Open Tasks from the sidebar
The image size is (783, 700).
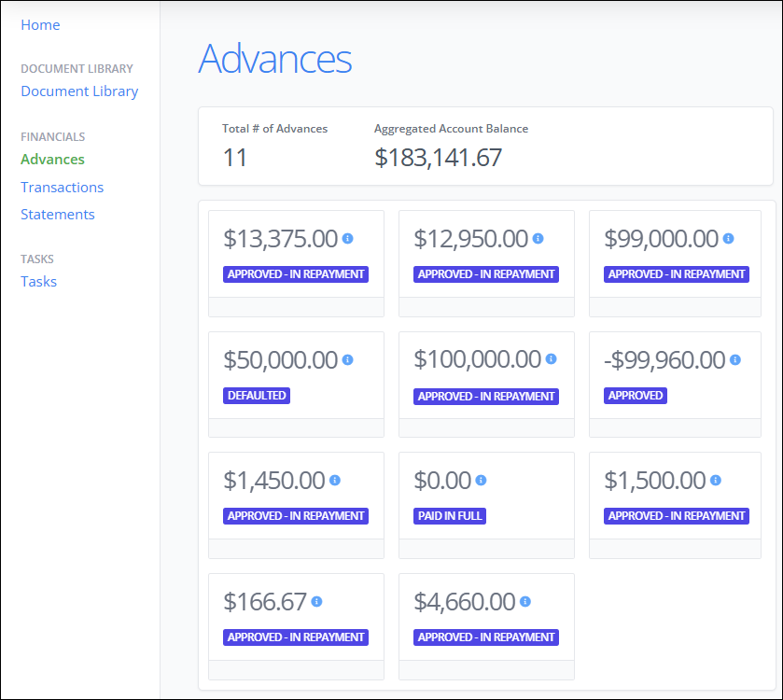(38, 282)
